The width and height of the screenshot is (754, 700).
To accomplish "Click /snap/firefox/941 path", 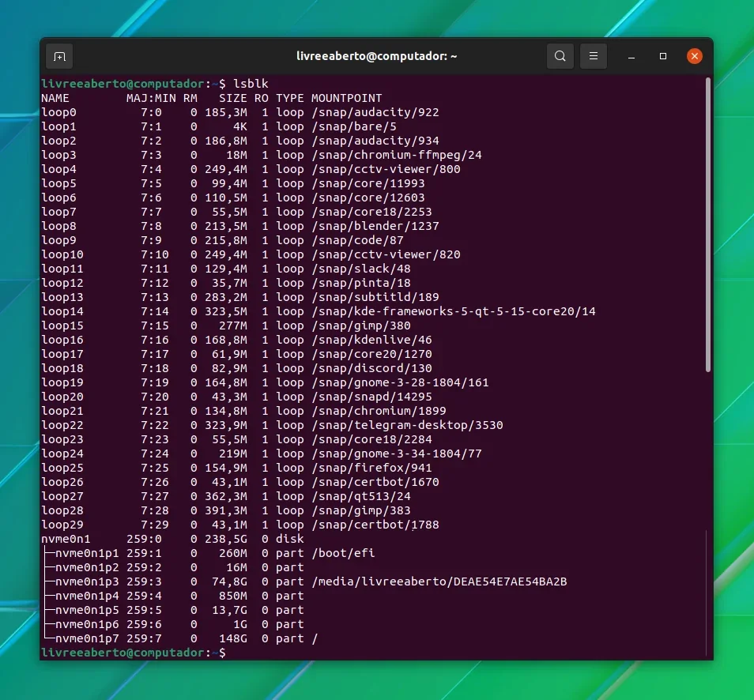I will 371,468.
